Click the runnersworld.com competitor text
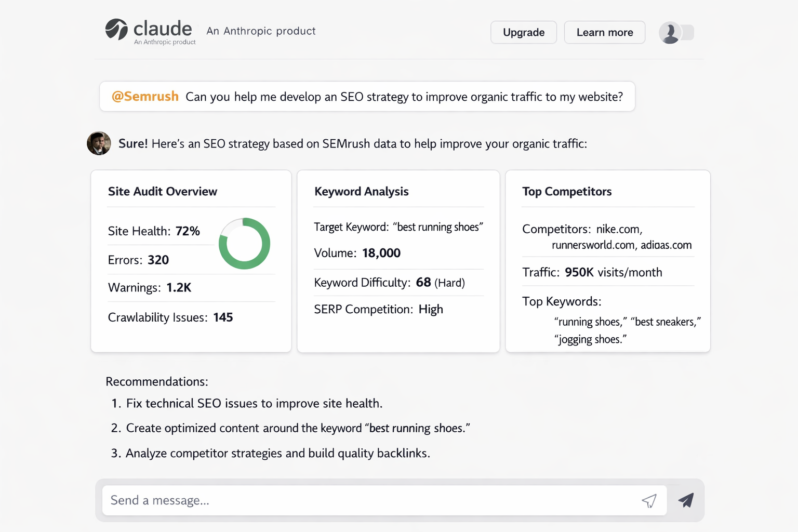The image size is (798, 532). tap(593, 245)
